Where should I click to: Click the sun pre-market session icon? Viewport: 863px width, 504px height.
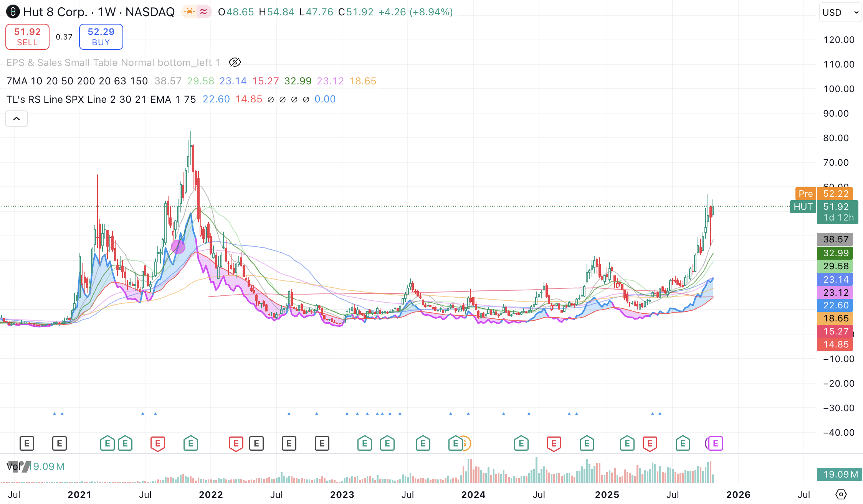pos(189,12)
